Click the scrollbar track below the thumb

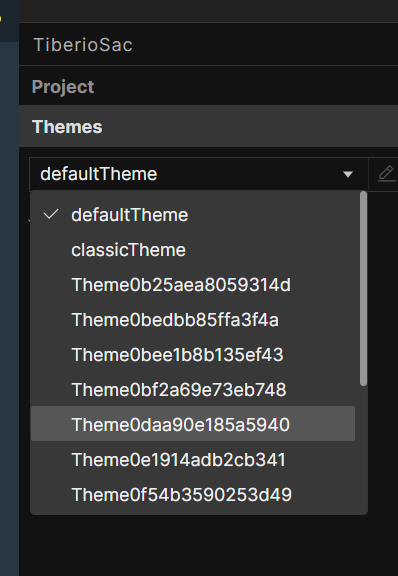tap(363, 448)
